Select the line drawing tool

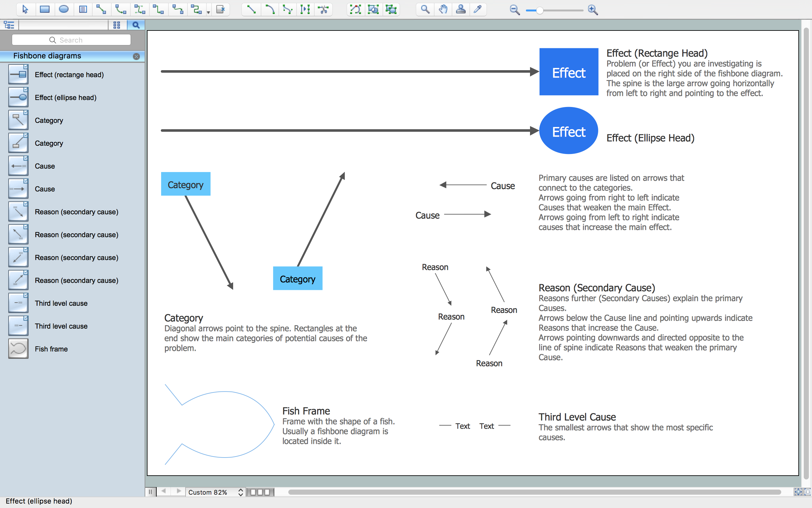(251, 10)
